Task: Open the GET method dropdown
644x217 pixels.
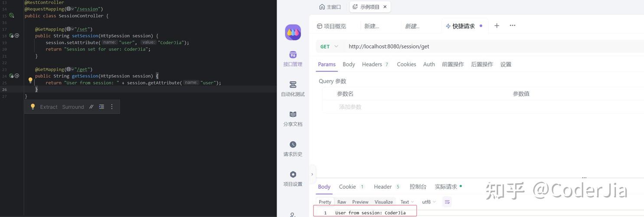Action: tap(329, 46)
